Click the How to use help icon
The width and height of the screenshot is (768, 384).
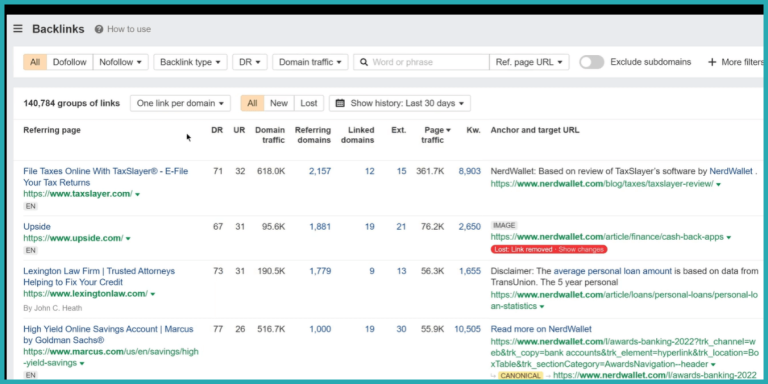(99, 29)
